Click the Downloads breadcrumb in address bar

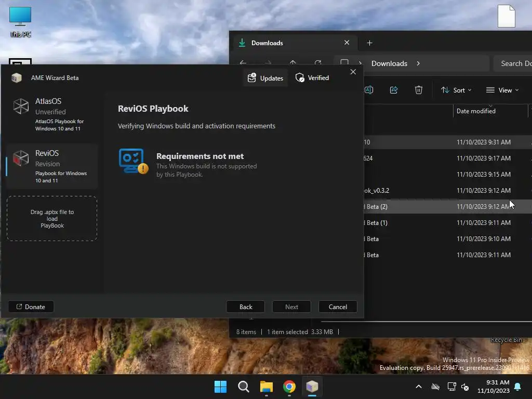pyautogui.click(x=389, y=64)
